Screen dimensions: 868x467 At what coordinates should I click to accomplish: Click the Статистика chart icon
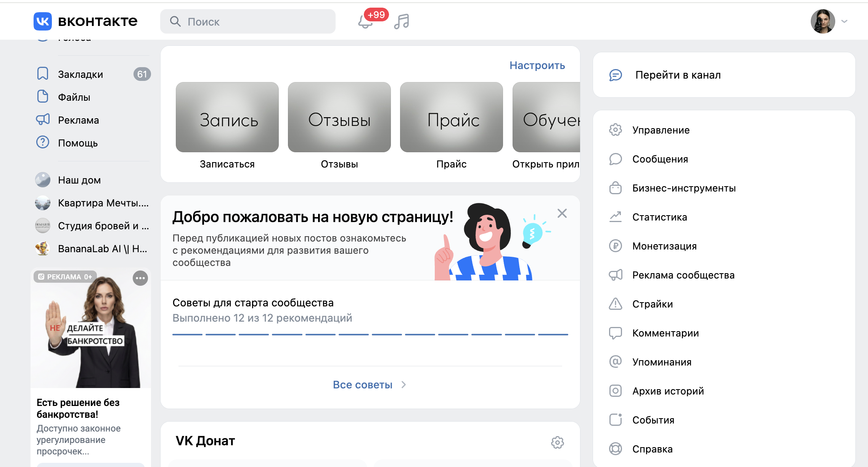pyautogui.click(x=616, y=217)
